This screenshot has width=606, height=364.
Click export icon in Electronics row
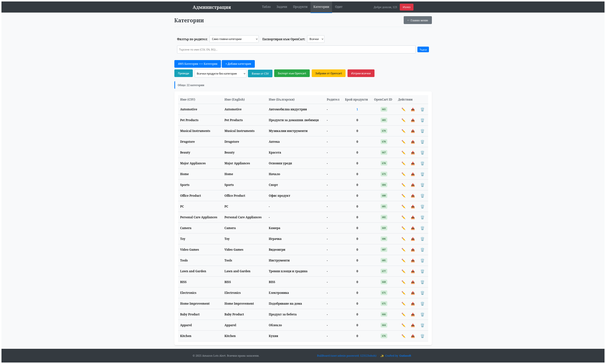pyautogui.click(x=413, y=293)
